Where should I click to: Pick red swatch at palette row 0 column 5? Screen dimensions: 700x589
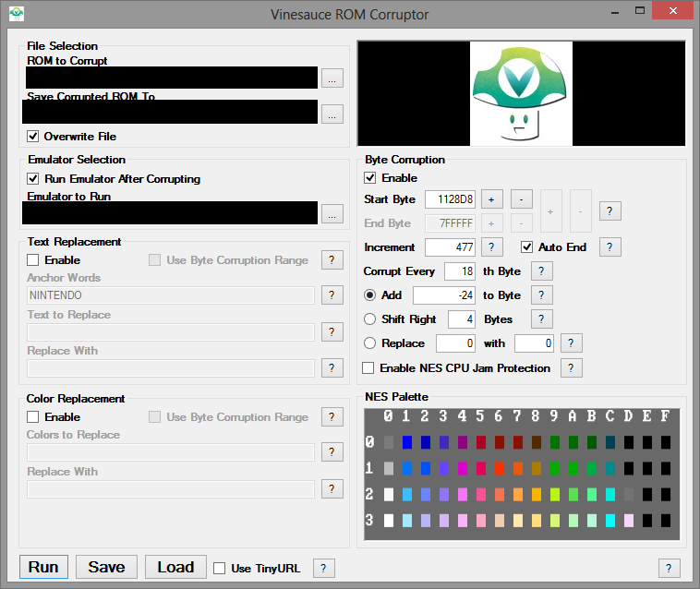point(481,442)
